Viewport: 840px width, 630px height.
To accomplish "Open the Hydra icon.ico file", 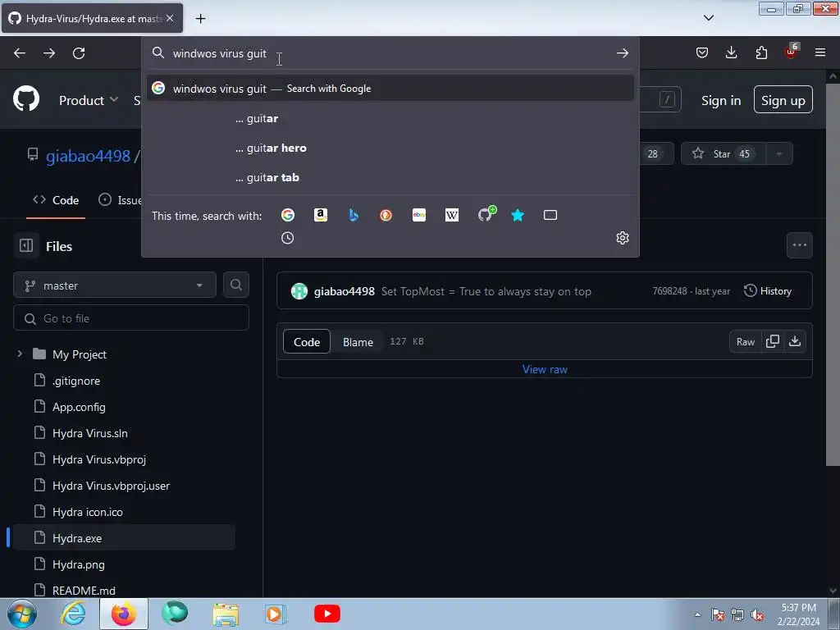I will (x=87, y=512).
